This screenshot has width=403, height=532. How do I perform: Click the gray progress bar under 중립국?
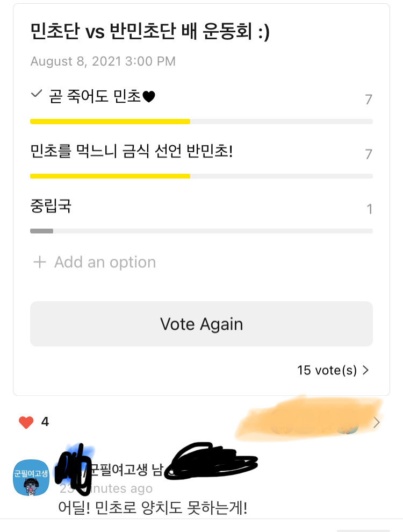(41, 231)
